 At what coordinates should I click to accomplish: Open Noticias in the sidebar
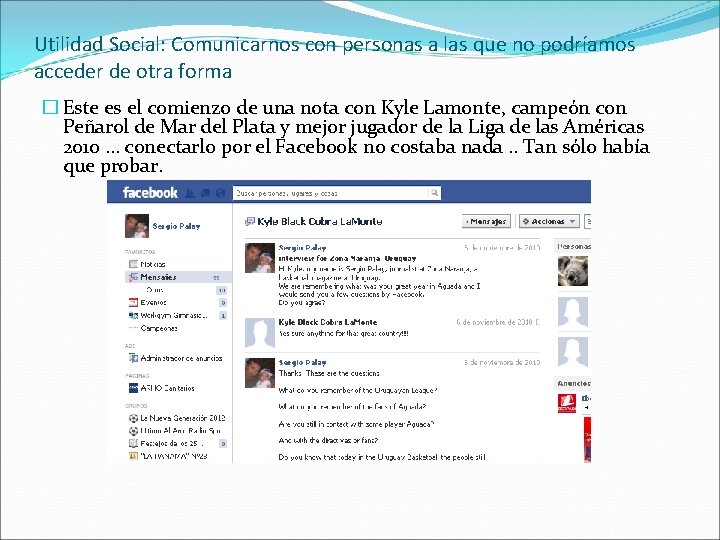(153, 264)
